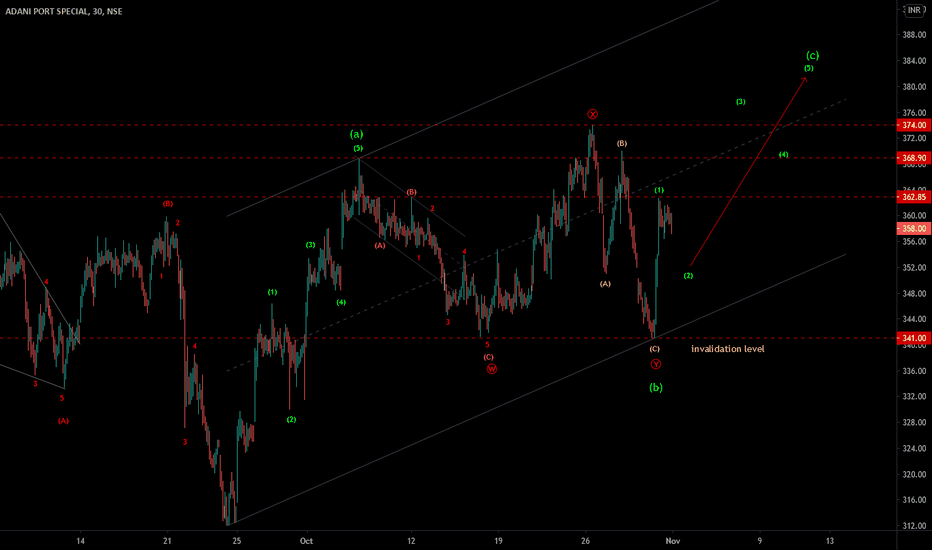Click the 358.00 current price label
The height and width of the screenshot is (550, 932).
(x=914, y=228)
